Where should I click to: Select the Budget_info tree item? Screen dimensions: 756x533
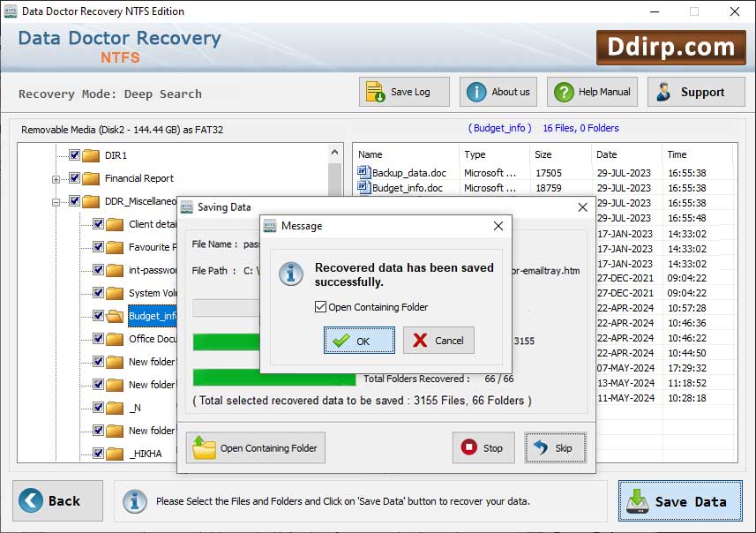153,316
